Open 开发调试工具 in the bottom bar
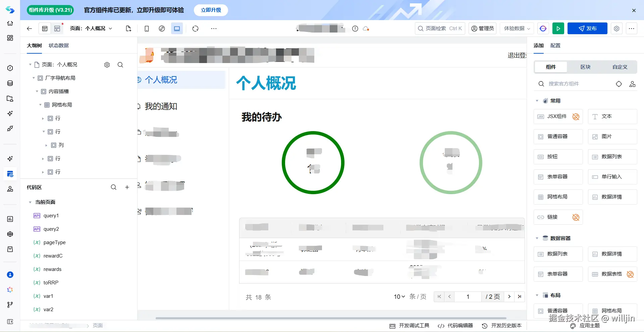This screenshot has width=644, height=332. pos(409,326)
